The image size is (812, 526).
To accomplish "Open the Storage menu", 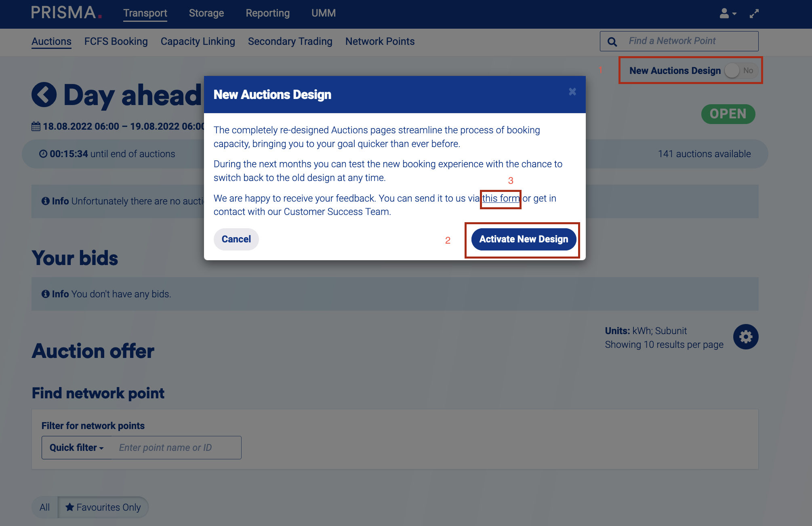I will pos(206,13).
